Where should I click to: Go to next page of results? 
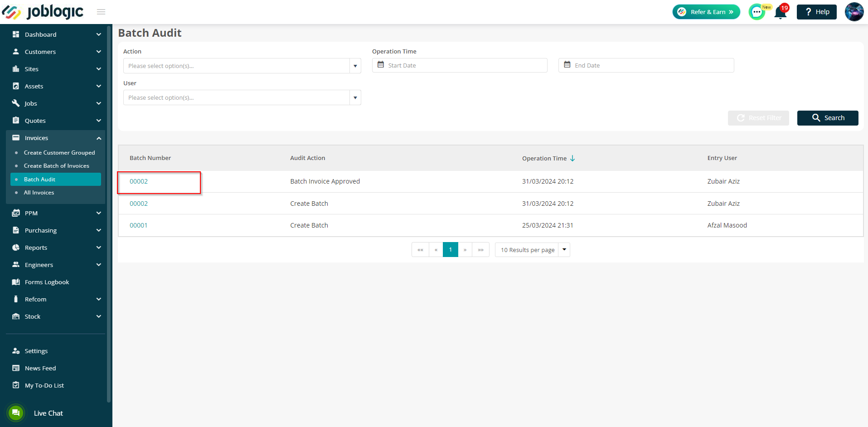(465, 250)
